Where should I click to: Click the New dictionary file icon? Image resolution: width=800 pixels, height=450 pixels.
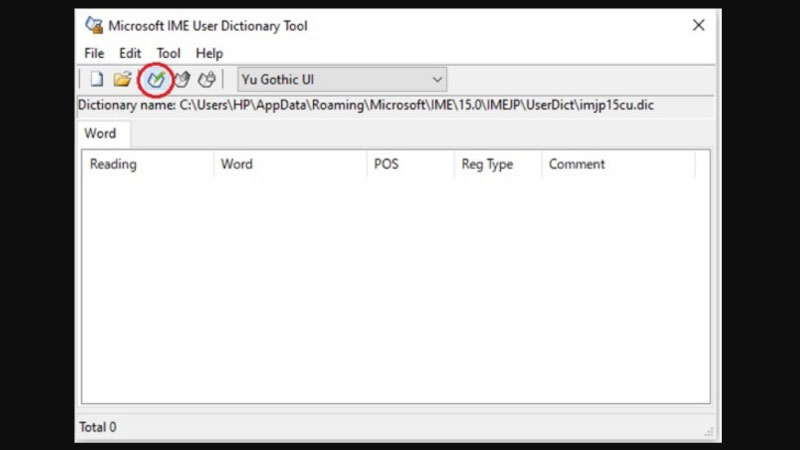click(x=97, y=79)
